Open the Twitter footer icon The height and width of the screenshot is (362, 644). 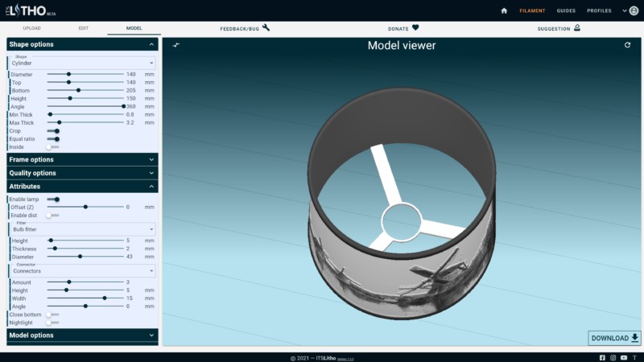(x=634, y=358)
